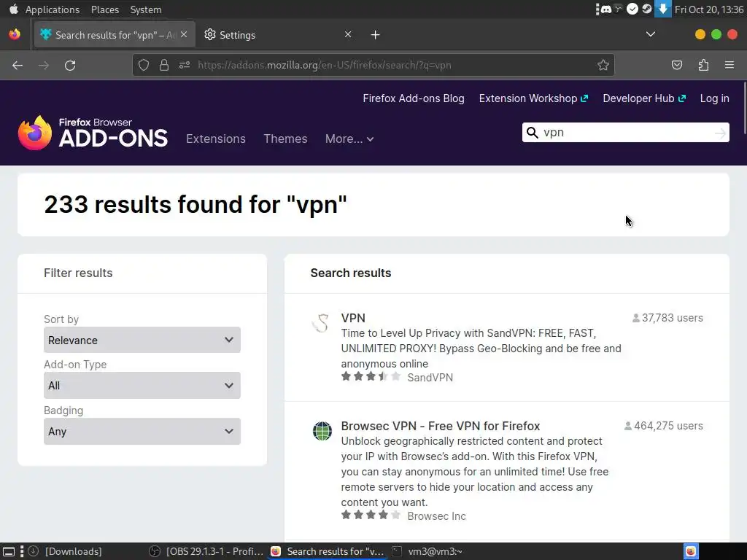747x560 pixels.
Task: Click the SandVPN author name
Action: tap(430, 378)
